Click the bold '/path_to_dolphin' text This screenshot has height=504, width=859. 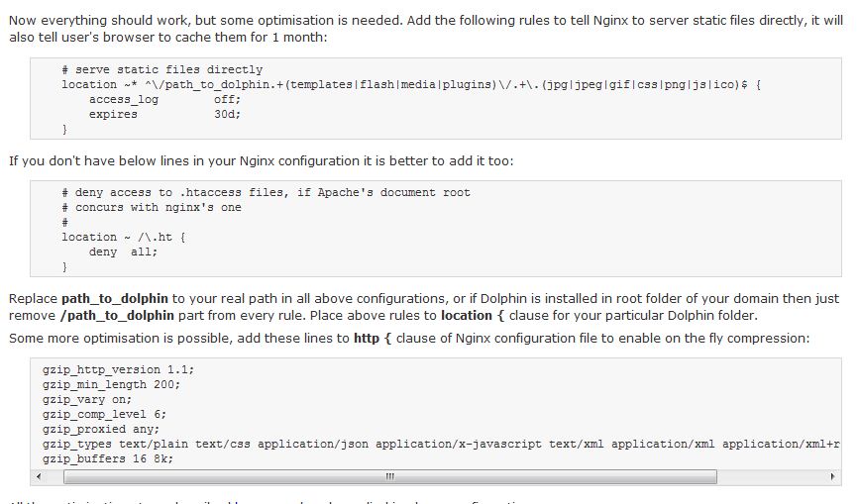(x=116, y=316)
